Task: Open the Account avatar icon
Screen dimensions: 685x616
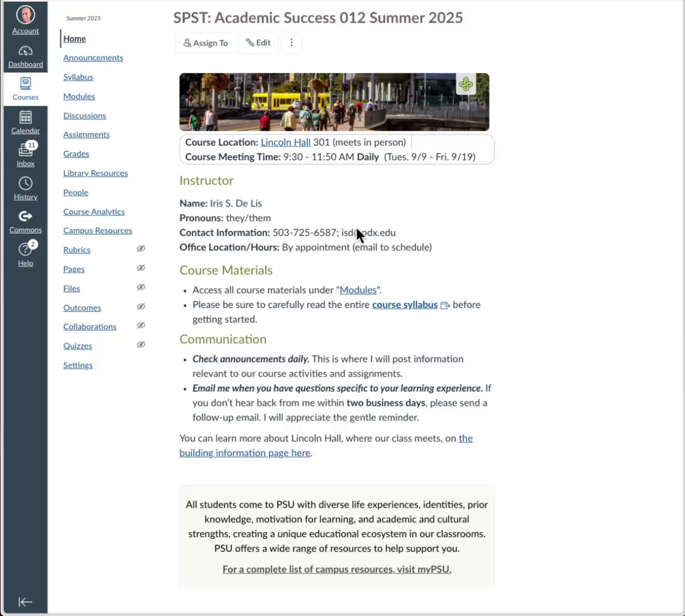Action: point(25,15)
